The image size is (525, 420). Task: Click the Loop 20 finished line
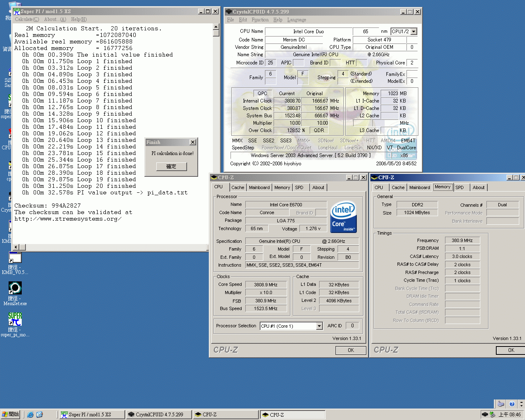point(79,186)
